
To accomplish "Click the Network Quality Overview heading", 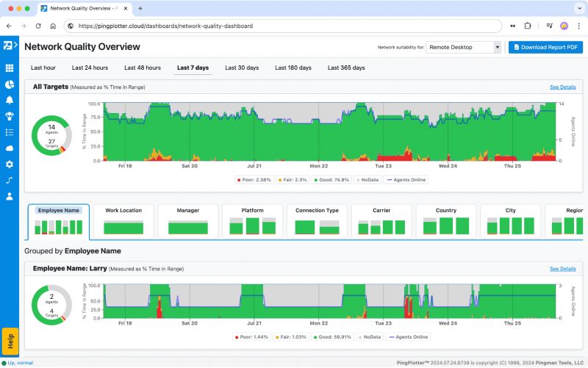I will pos(82,47).
